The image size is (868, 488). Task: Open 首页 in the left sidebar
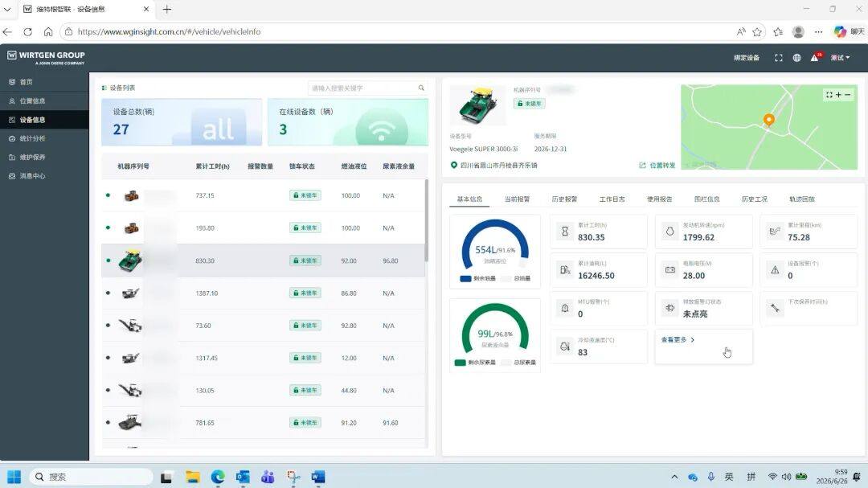(26, 82)
